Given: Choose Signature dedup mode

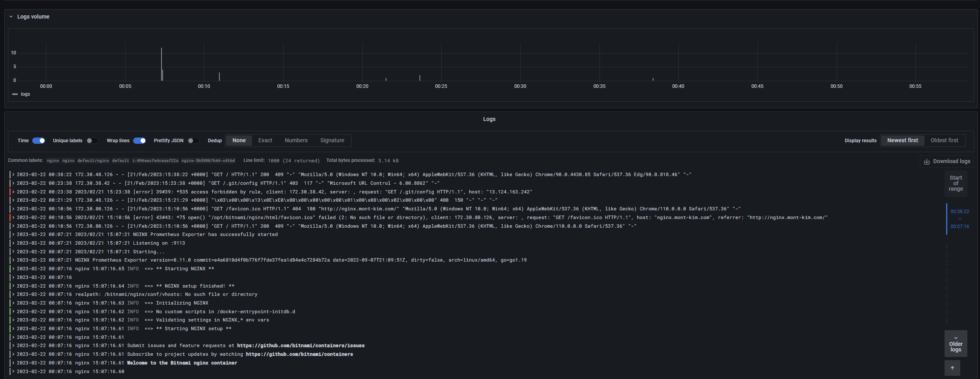Looking at the screenshot, I should pyautogui.click(x=332, y=140).
